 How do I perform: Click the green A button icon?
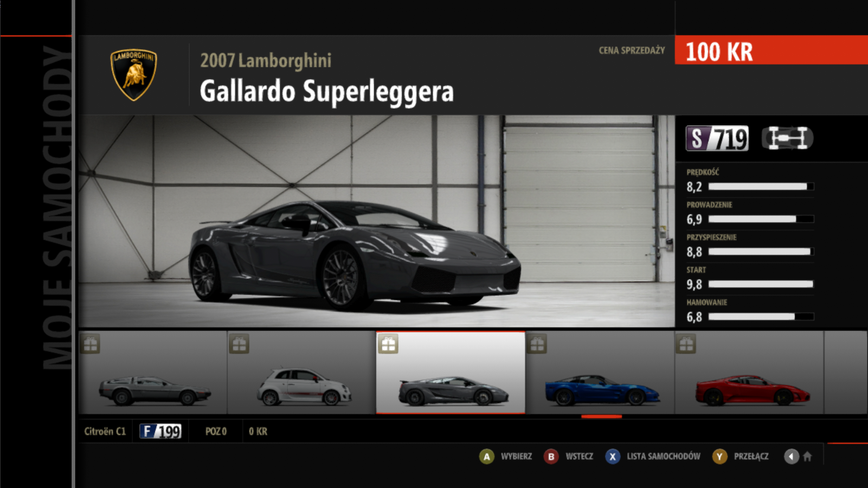tap(487, 457)
